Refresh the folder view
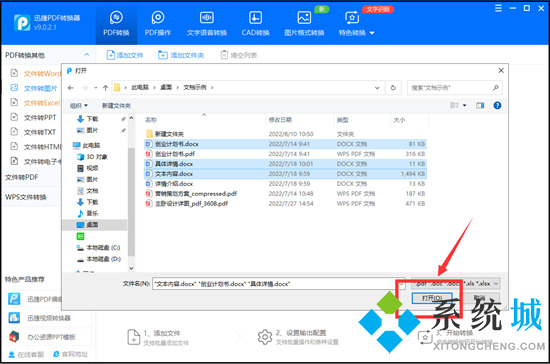Viewport: 550px width, 364px height. click(393, 88)
